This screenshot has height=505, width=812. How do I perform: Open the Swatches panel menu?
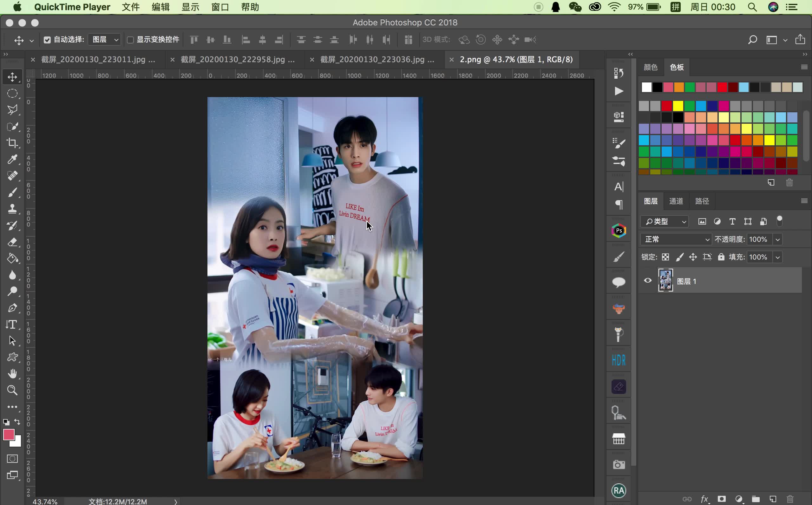tap(804, 67)
